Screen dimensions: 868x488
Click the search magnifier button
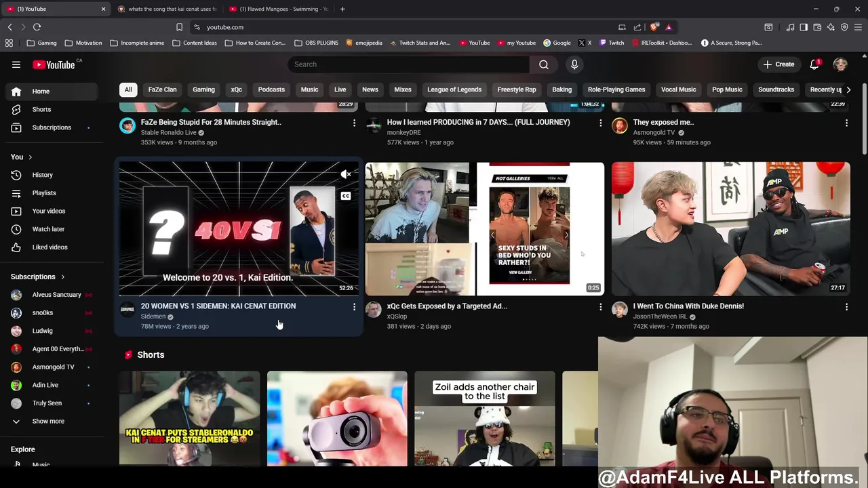543,64
